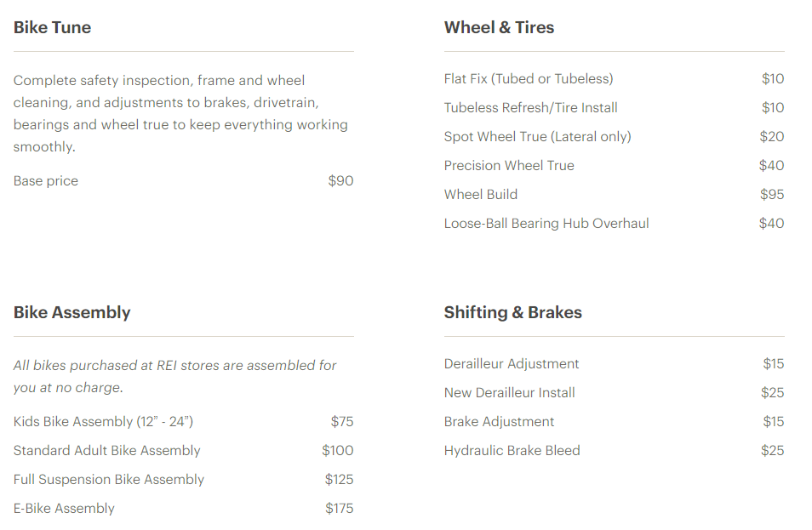Image resolution: width=812 pixels, height=530 pixels.
Task: Click the Wheel & Tires heading
Action: click(499, 27)
